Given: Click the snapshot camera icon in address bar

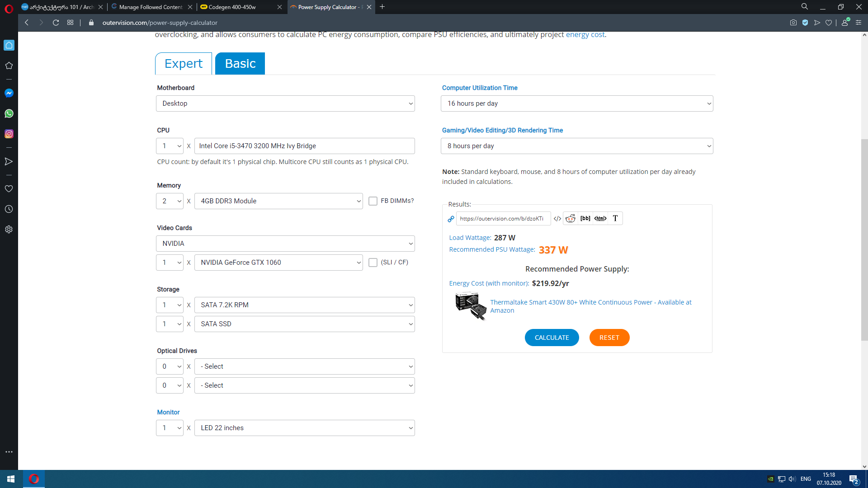Looking at the screenshot, I should (793, 23).
